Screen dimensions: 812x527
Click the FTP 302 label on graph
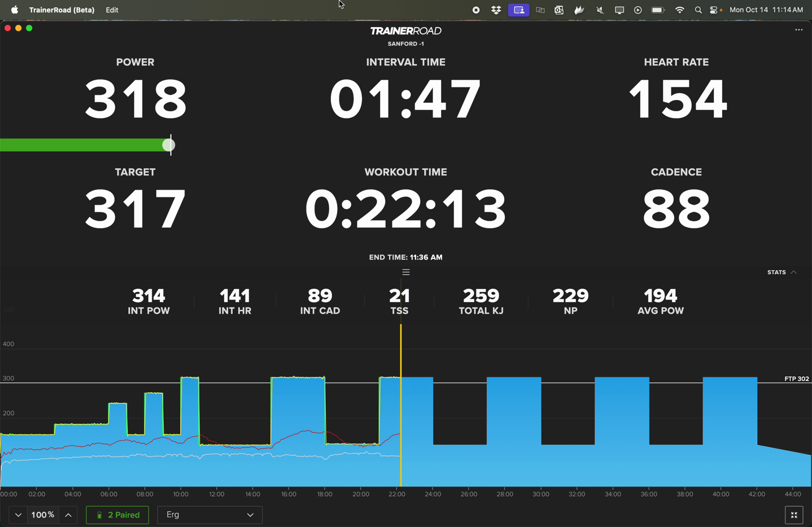(x=797, y=379)
